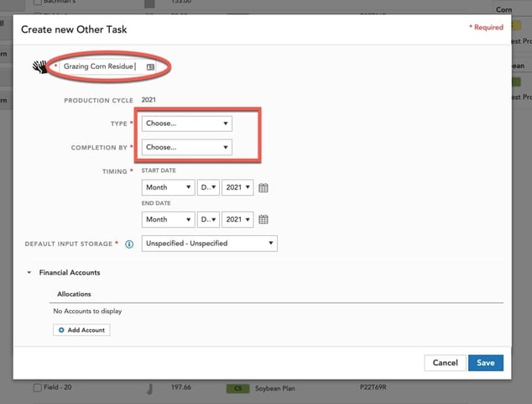Click the hands task type icon
The width and height of the screenshot is (532, 404).
(40, 67)
